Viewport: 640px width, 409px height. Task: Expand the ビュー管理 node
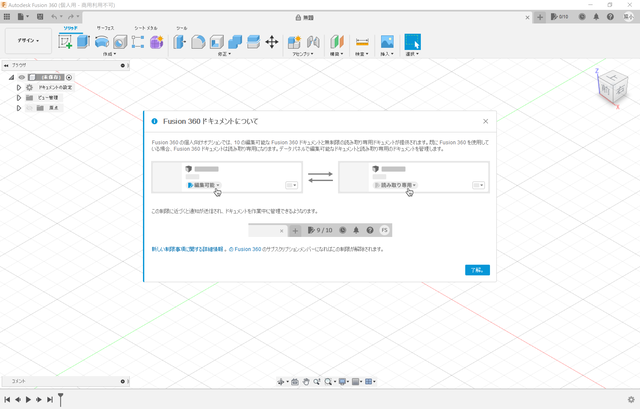[x=19, y=98]
